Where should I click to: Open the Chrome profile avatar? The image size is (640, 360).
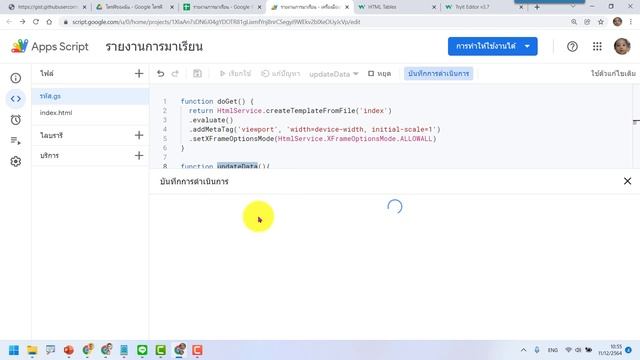(617, 22)
